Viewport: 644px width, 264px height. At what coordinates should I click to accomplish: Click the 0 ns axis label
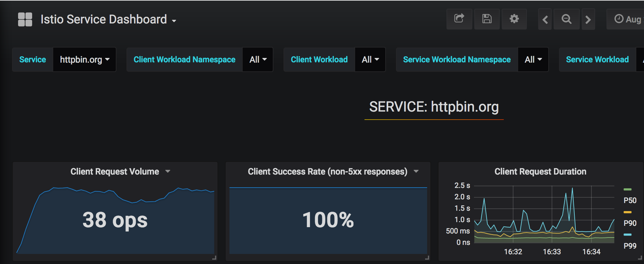tap(463, 243)
